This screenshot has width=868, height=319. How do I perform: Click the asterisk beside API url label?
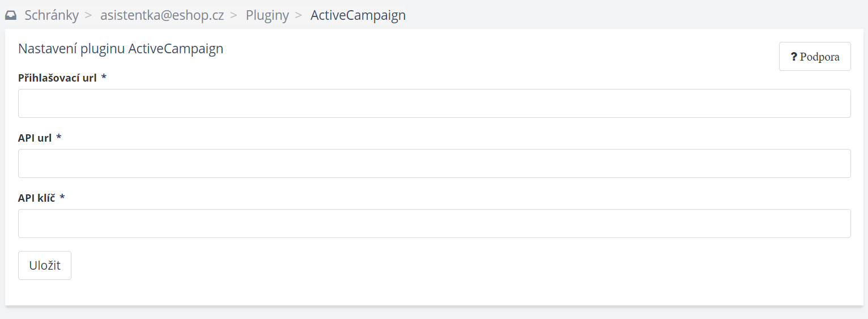(59, 138)
